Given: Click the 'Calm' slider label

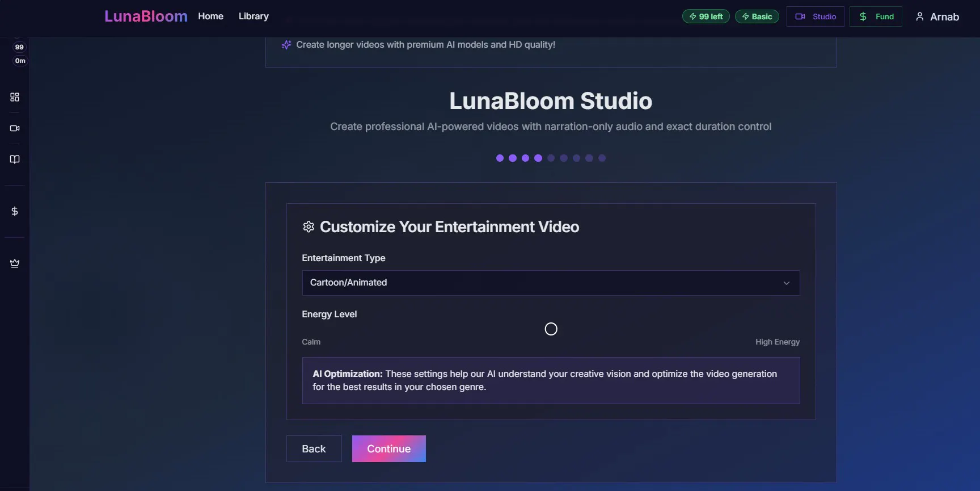Looking at the screenshot, I should pos(311,342).
